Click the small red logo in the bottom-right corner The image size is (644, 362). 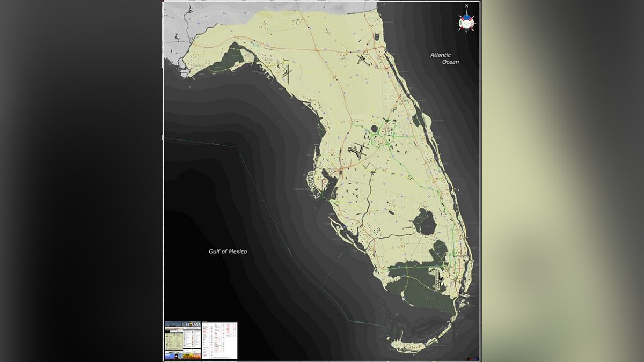tap(473, 358)
